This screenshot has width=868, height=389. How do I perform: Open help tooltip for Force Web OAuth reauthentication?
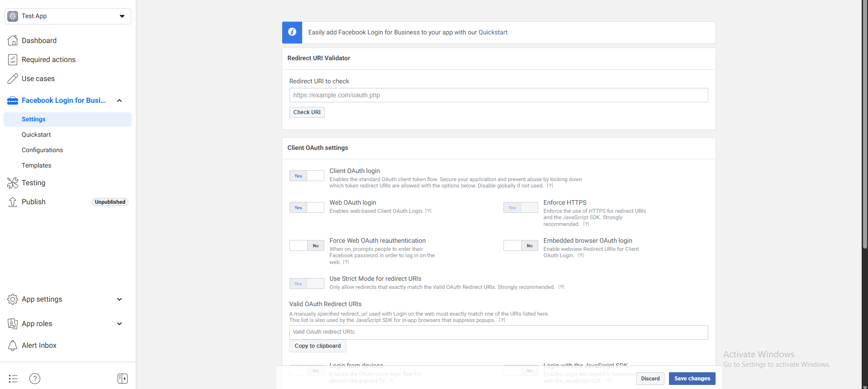point(346,262)
